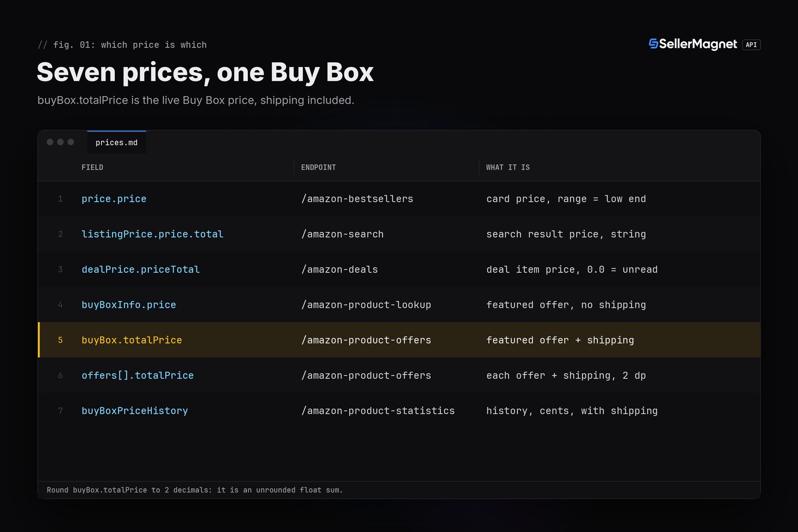Click /amazon-product-offers in the buyBox.totalPrice row
The image size is (798, 532).
(x=366, y=340)
